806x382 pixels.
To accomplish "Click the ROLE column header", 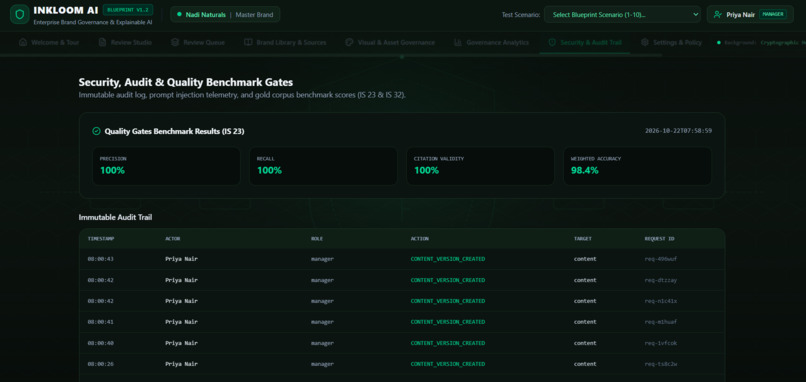I will (x=317, y=239).
